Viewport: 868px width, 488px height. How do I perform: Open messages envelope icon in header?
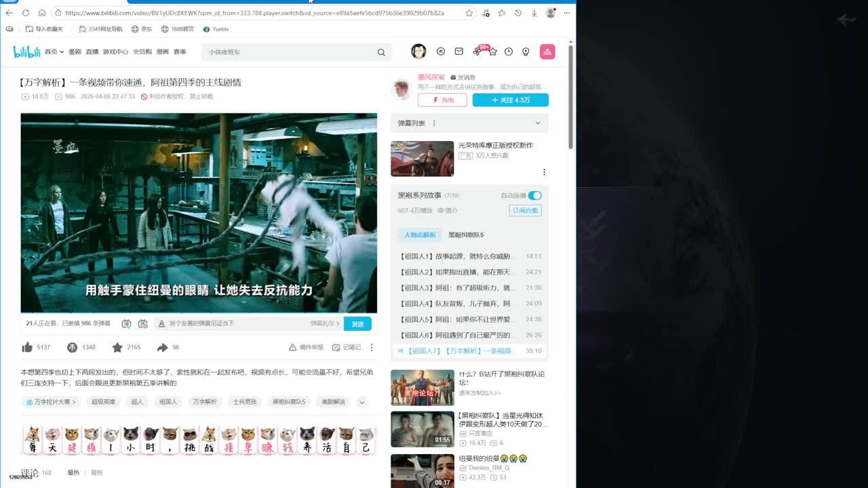[459, 52]
